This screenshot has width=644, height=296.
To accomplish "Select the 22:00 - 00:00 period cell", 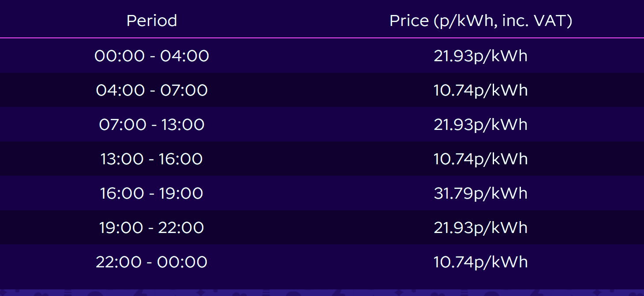I will click(x=152, y=262).
